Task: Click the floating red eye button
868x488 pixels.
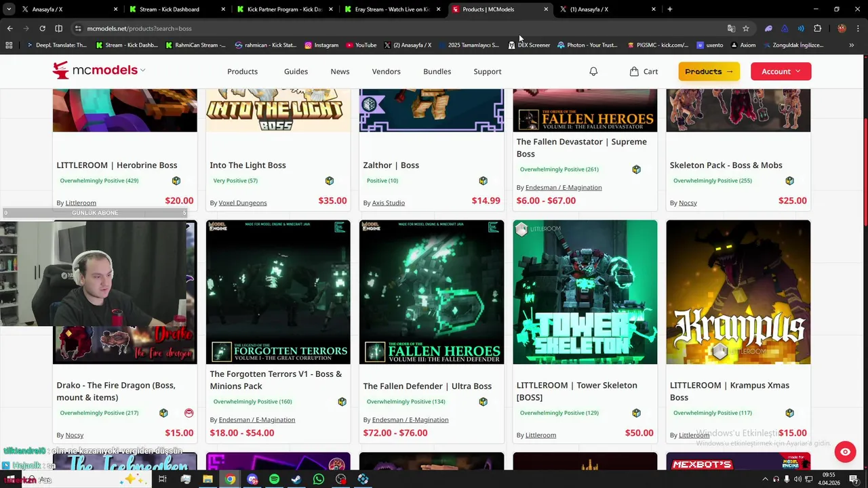Action: (x=845, y=452)
